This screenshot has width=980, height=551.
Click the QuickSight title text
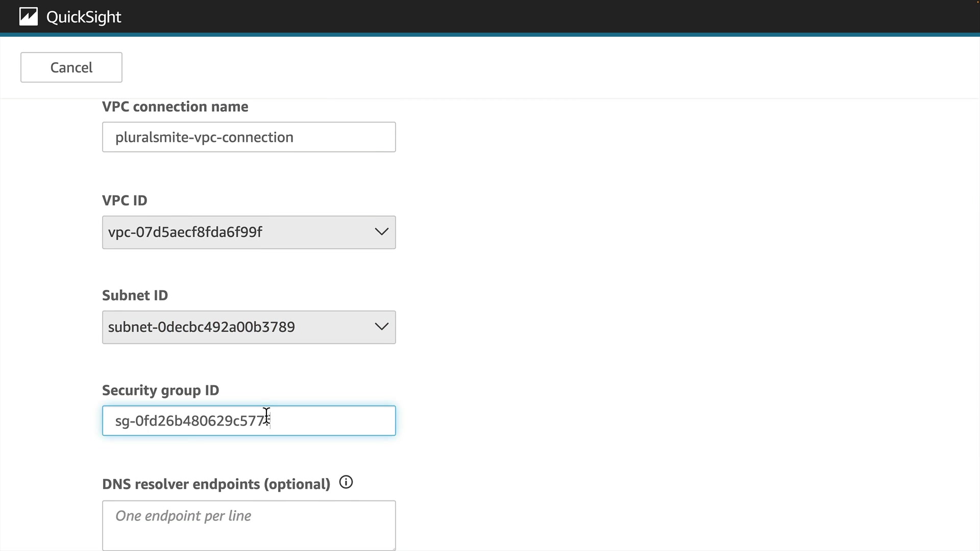pyautogui.click(x=84, y=17)
